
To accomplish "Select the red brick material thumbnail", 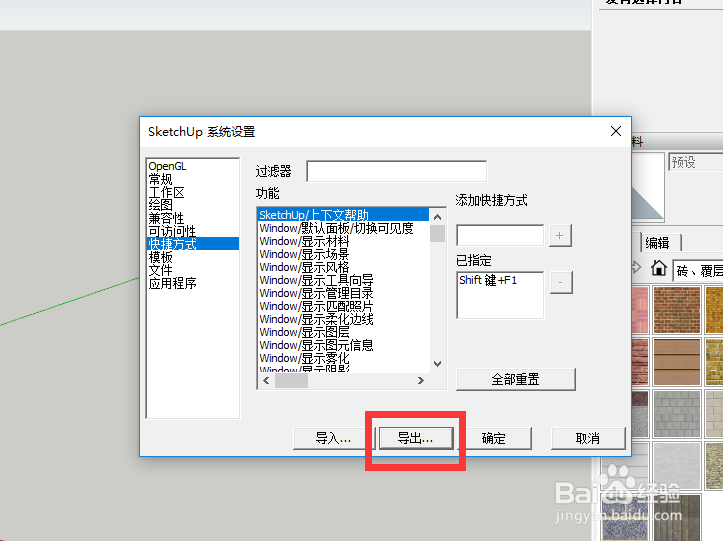I will tap(676, 309).
